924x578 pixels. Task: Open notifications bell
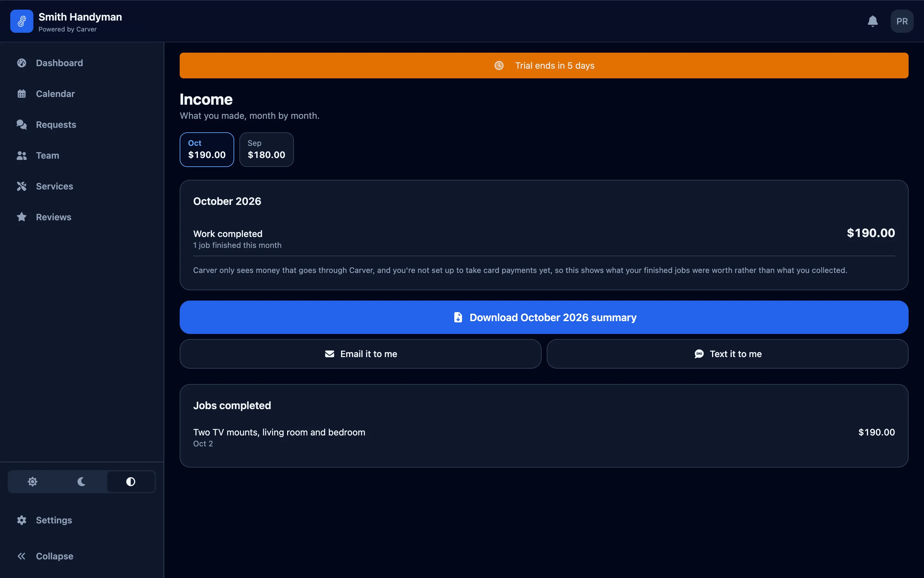click(x=872, y=21)
